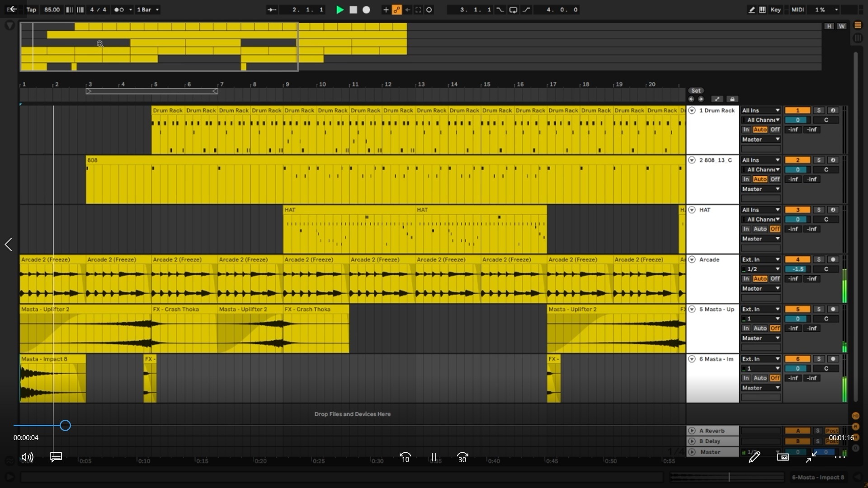Click the lock envelopes padlock icon
Screen dimensions: 868x488
[x=732, y=99]
